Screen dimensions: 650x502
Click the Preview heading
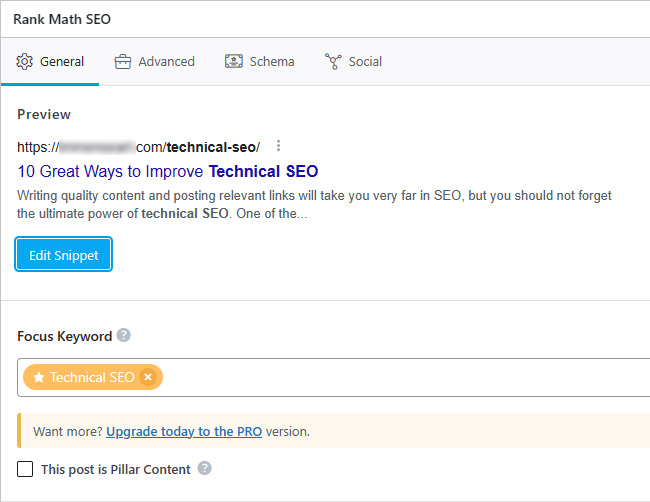click(x=44, y=114)
